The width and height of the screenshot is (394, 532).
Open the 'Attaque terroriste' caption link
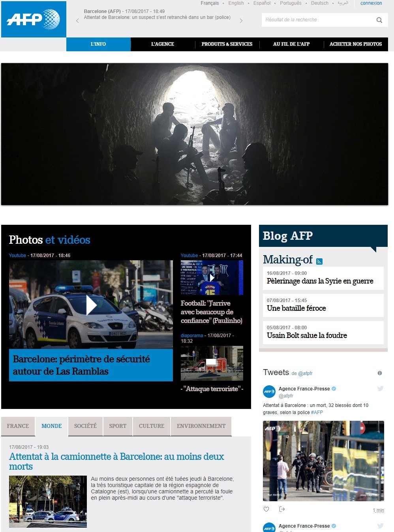pyautogui.click(x=212, y=389)
